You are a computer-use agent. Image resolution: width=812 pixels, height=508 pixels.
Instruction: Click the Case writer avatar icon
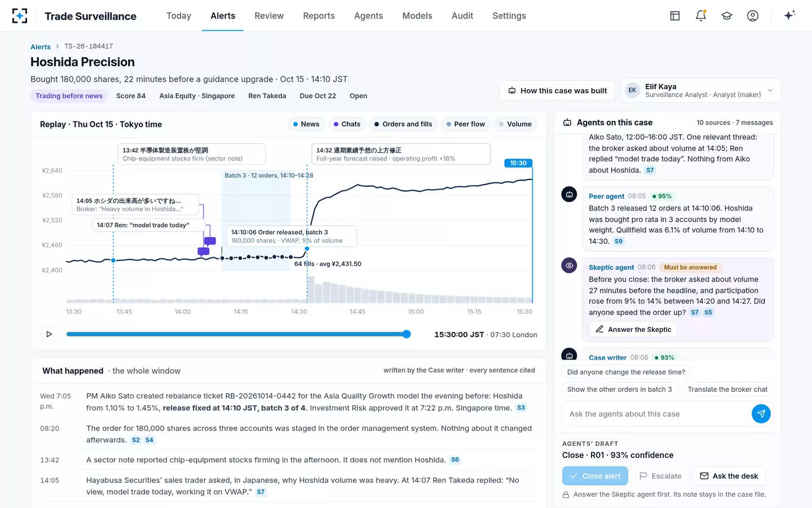coord(570,354)
